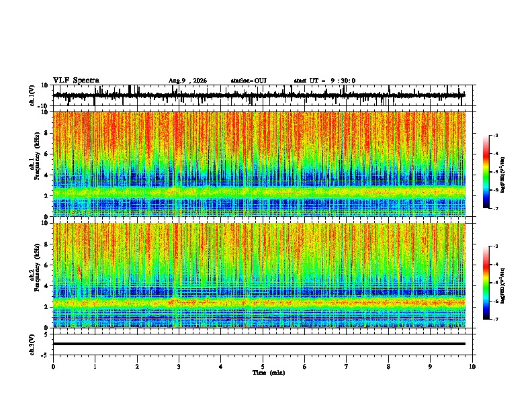Click time tick label "0" on x-axis

point(53,367)
